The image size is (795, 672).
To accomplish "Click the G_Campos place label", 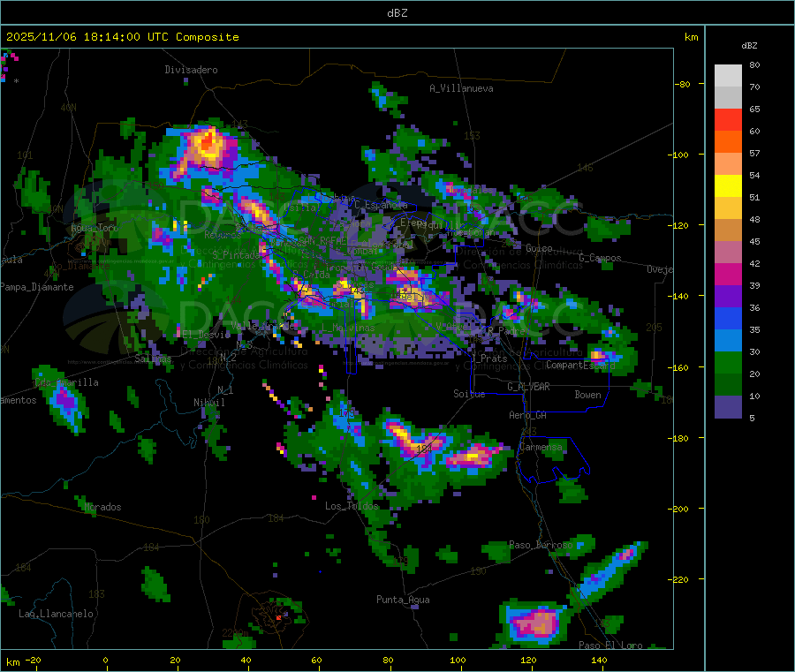I will [x=601, y=258].
